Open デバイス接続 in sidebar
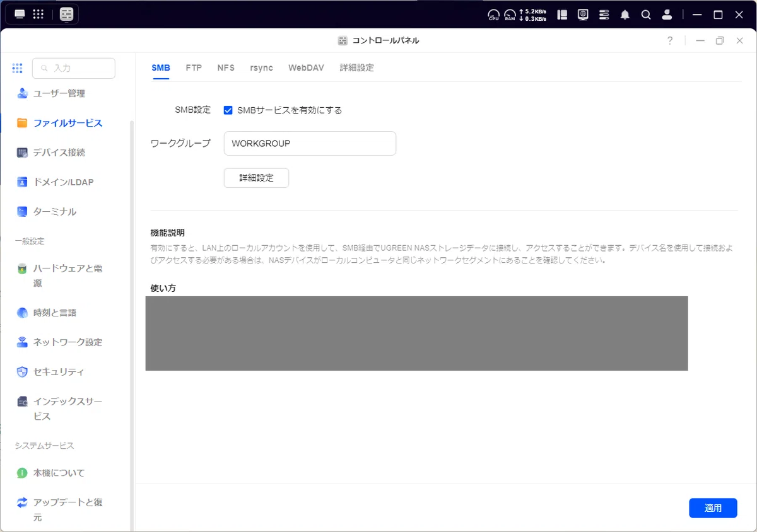757x532 pixels. pos(59,153)
